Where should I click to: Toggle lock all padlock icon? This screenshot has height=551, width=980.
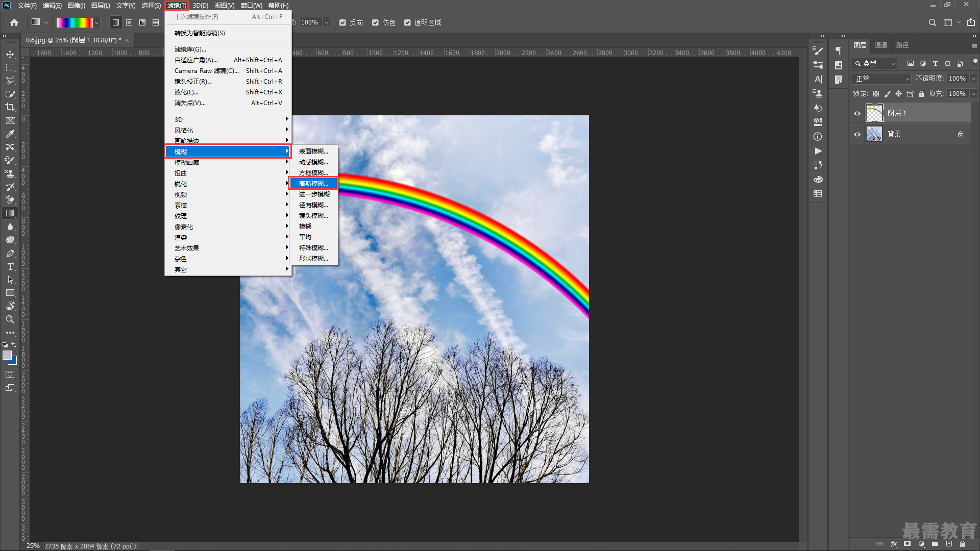click(921, 94)
